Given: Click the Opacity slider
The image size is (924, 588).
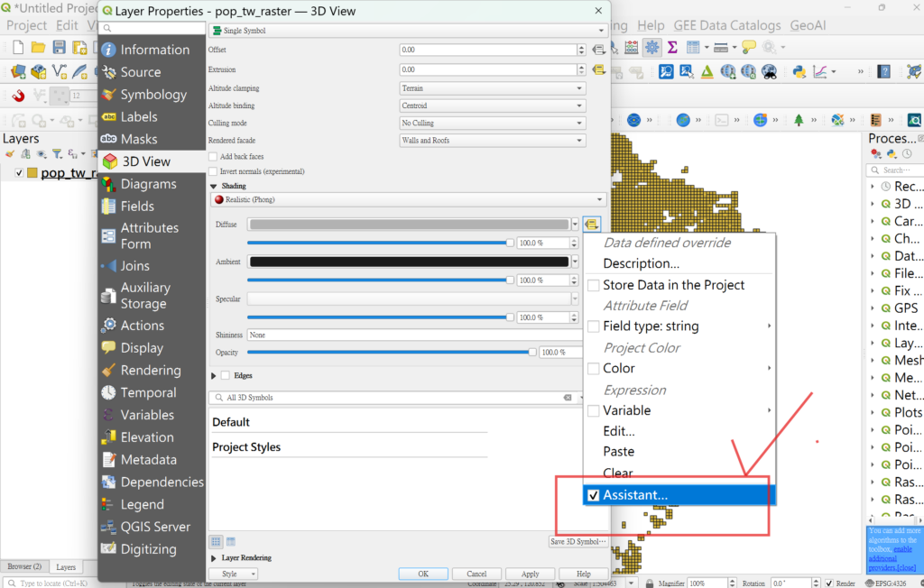Looking at the screenshot, I should point(392,353).
